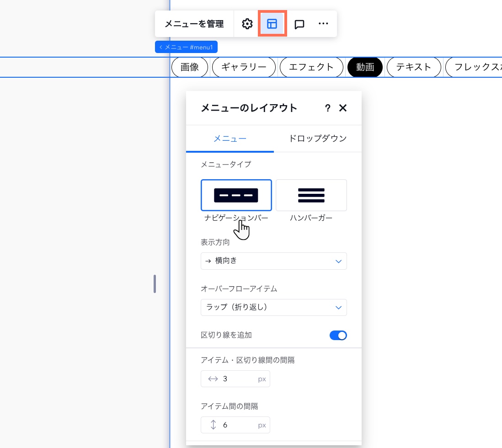Click the highlighted layout icon
The image size is (502, 448).
pyautogui.click(x=272, y=24)
